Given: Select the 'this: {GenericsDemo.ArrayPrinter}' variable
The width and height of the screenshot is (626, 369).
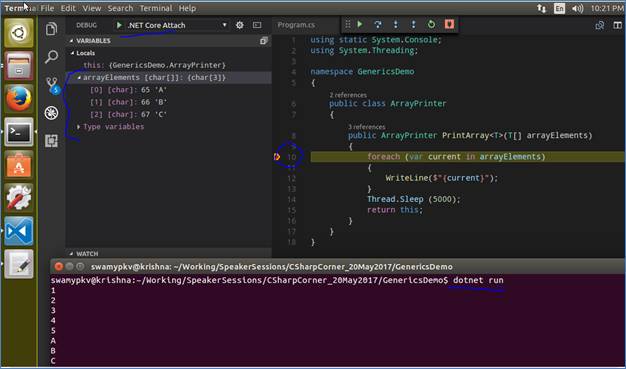Looking at the screenshot, I should click(x=155, y=65).
